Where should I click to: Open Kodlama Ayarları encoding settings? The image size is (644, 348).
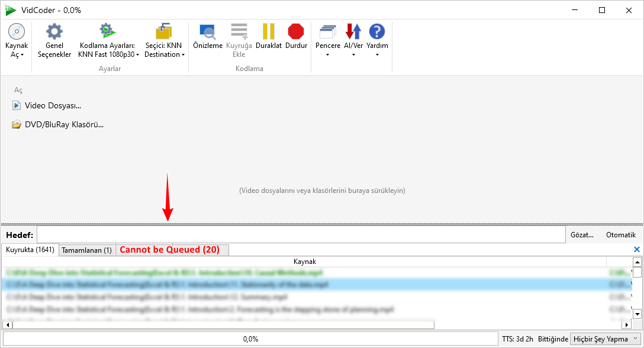108,40
